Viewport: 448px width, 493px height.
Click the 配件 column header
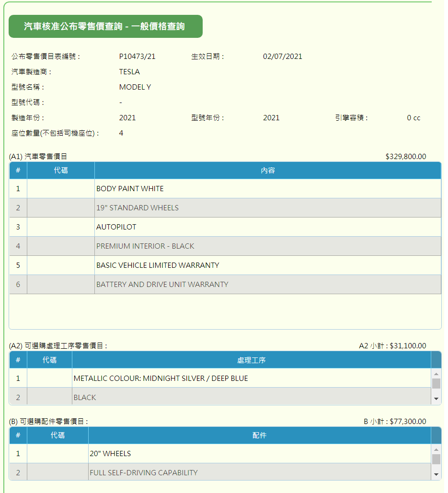[x=259, y=436]
